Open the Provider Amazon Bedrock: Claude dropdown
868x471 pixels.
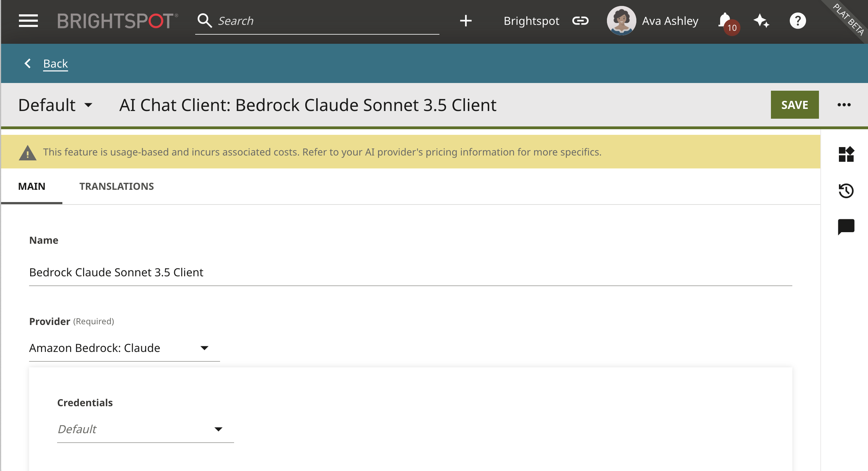coord(124,348)
